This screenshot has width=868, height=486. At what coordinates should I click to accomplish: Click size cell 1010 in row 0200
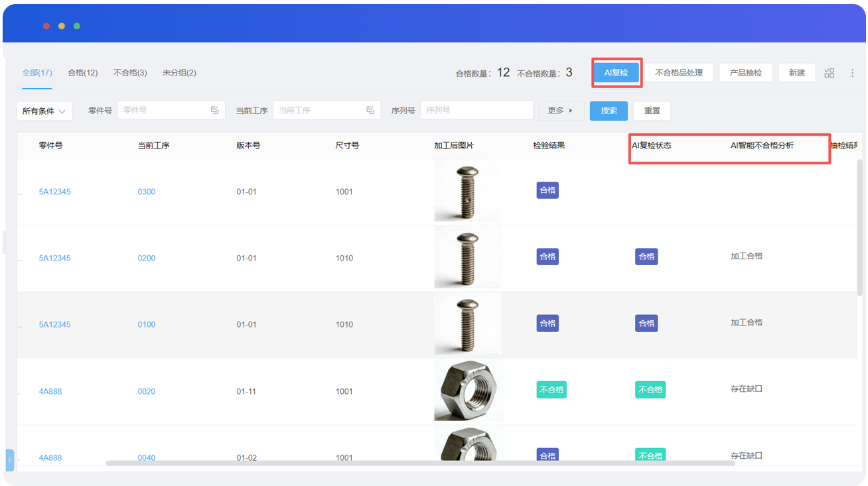[x=344, y=258]
